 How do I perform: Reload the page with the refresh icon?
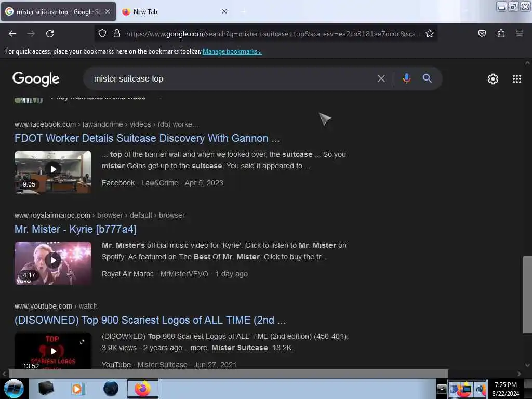coord(50,34)
